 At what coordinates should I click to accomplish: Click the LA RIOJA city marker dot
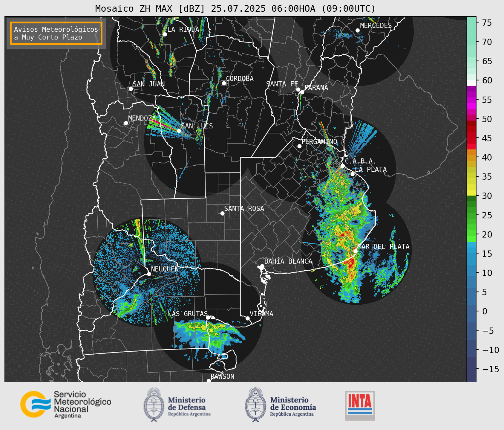tap(165, 34)
